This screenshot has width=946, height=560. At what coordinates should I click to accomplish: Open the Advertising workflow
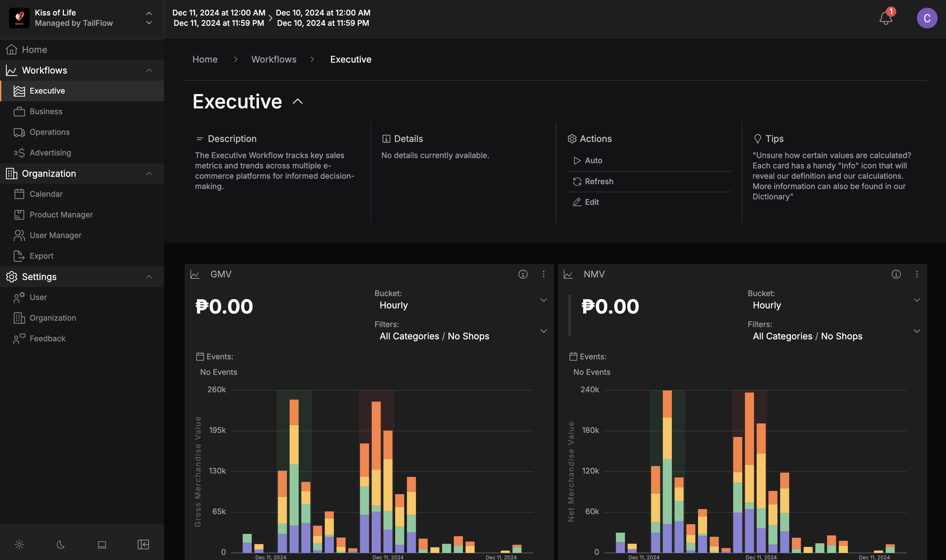coord(82,153)
